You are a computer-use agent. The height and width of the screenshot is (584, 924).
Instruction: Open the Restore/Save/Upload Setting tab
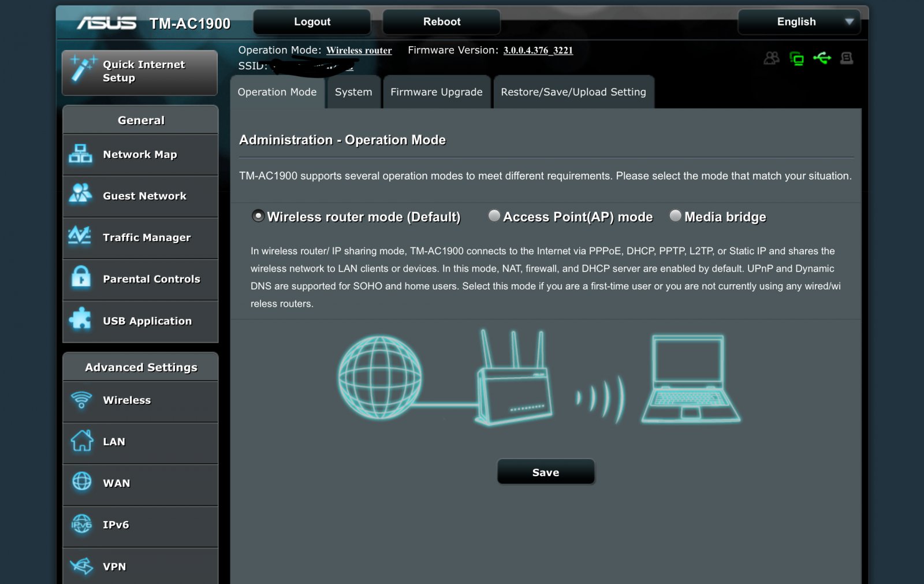tap(573, 92)
